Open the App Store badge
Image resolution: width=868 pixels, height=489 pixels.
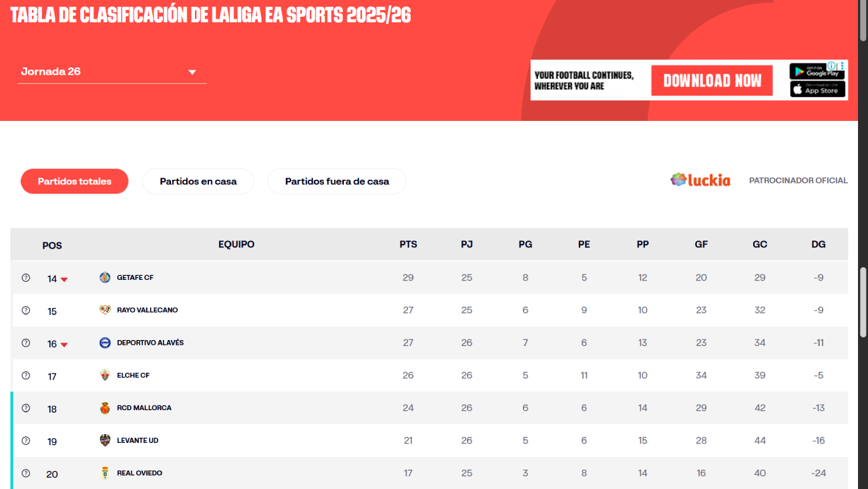pos(817,89)
